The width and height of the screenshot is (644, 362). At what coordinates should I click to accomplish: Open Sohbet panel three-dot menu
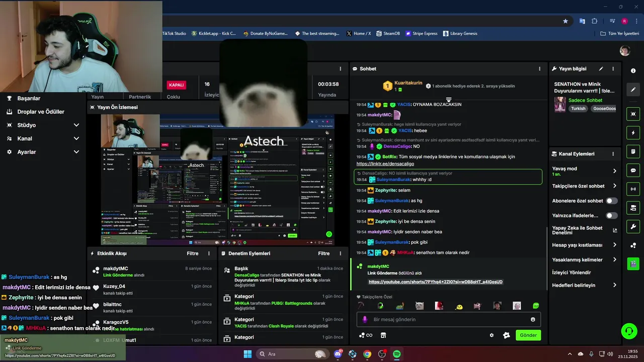[x=540, y=69]
